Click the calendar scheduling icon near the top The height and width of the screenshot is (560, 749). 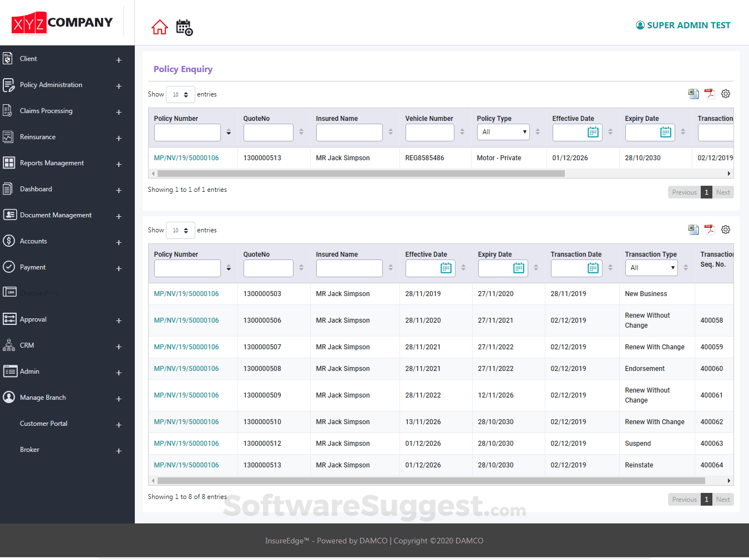coord(184,27)
